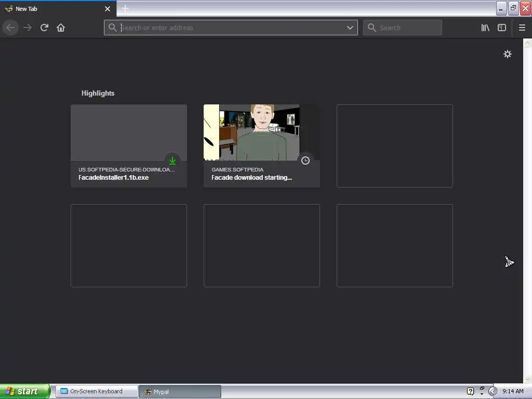Click the Search box field
The width and height of the screenshot is (532, 399).
(x=403, y=28)
